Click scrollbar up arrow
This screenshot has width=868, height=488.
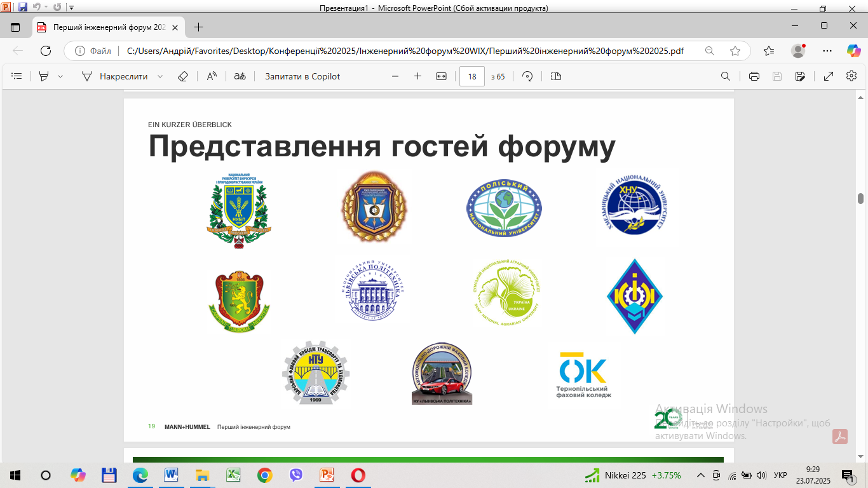[860, 97]
